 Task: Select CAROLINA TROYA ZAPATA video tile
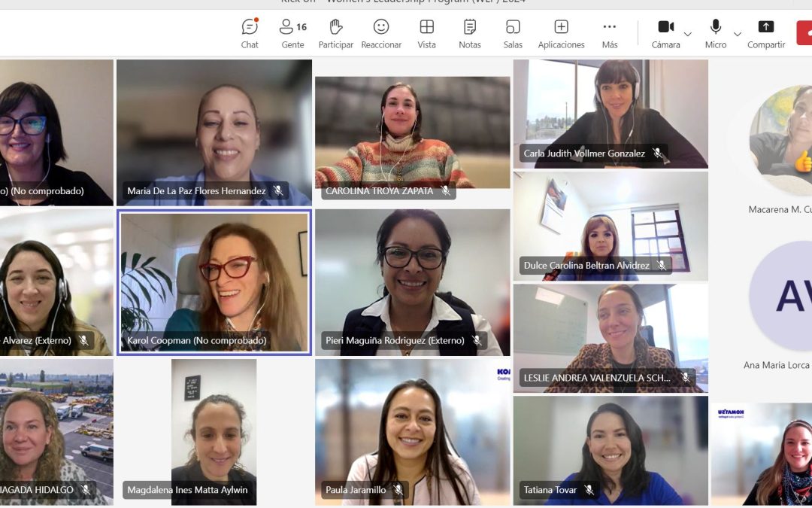(x=413, y=132)
